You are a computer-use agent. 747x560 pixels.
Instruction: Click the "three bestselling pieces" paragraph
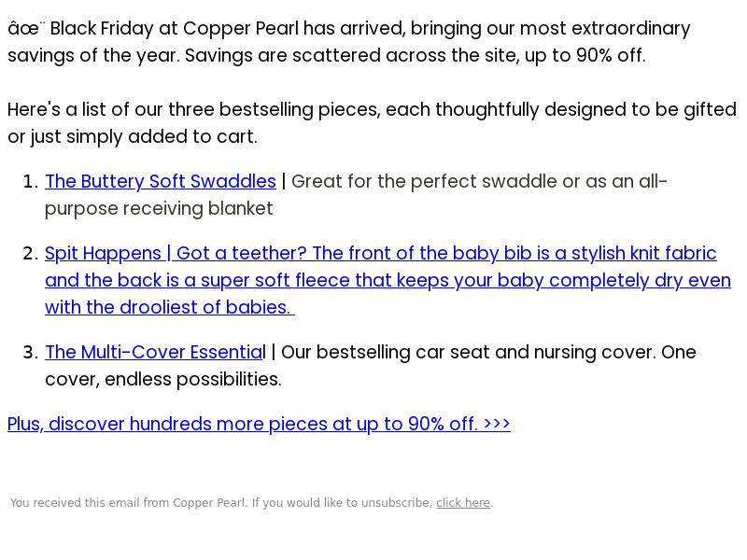tap(372, 123)
